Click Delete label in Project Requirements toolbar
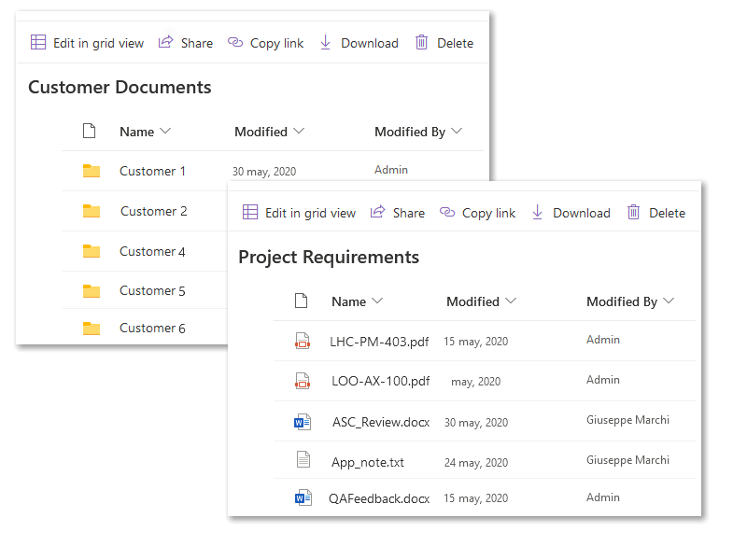 [x=668, y=213]
